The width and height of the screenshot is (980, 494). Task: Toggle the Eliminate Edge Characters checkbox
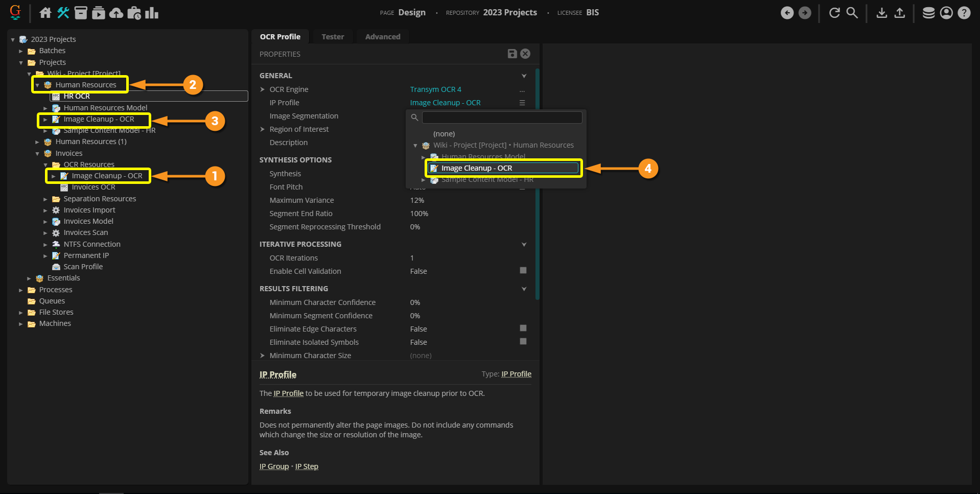coord(523,328)
